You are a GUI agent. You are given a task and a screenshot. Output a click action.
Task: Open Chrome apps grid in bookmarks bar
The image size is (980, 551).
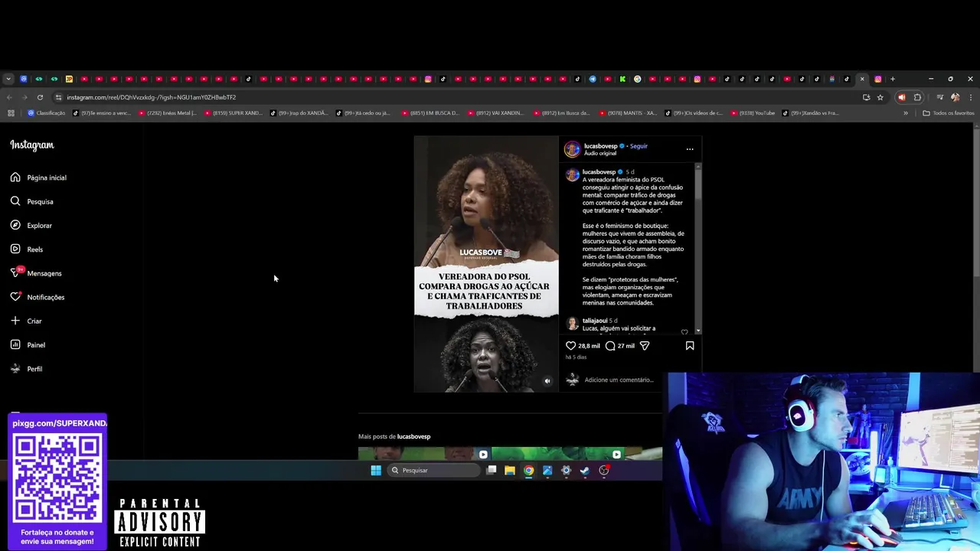coord(11,113)
